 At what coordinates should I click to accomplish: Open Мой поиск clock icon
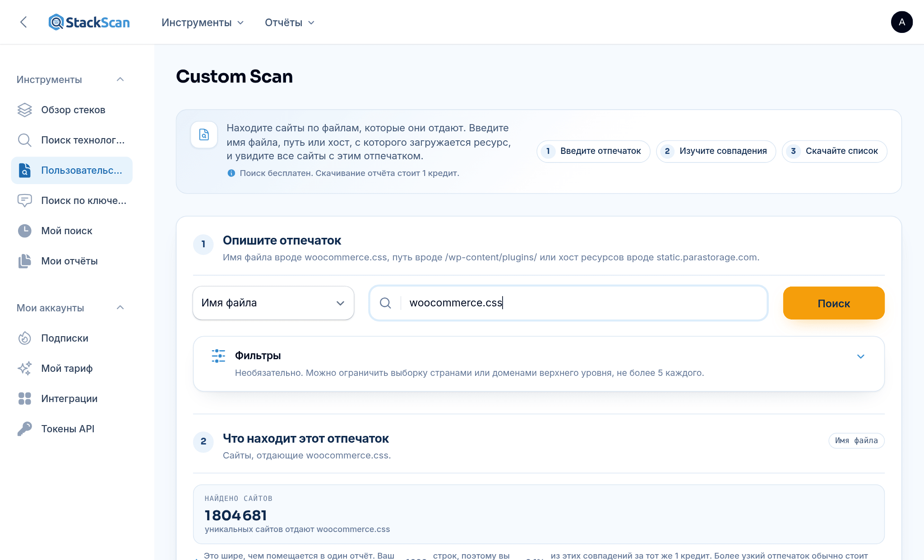[25, 231]
